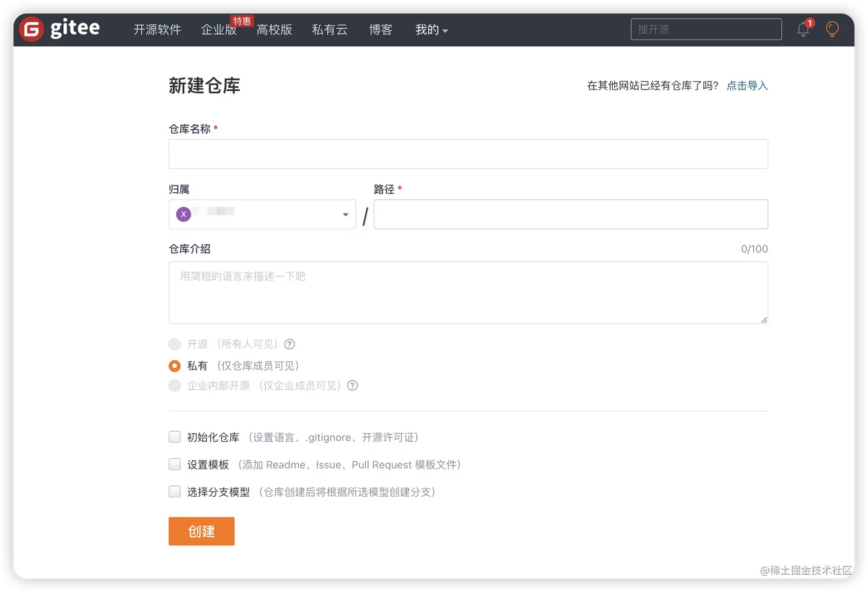
Task: Click the 创建 button
Action: (201, 531)
